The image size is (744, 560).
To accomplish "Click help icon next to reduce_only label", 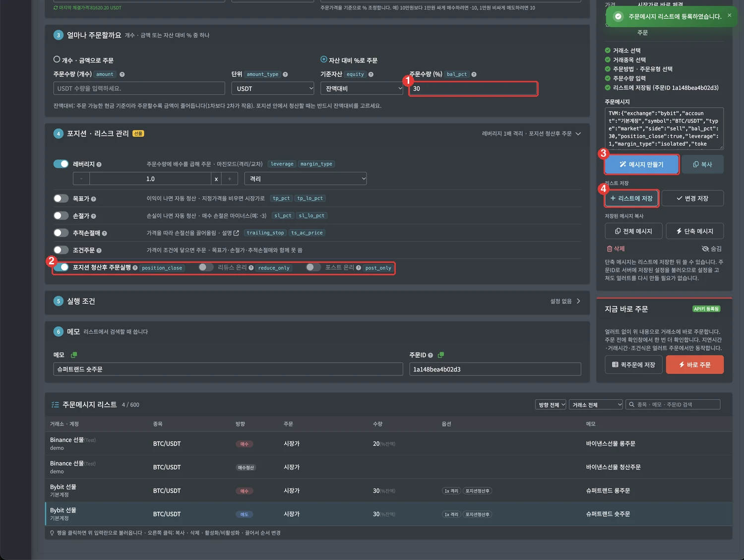I will coord(251,268).
